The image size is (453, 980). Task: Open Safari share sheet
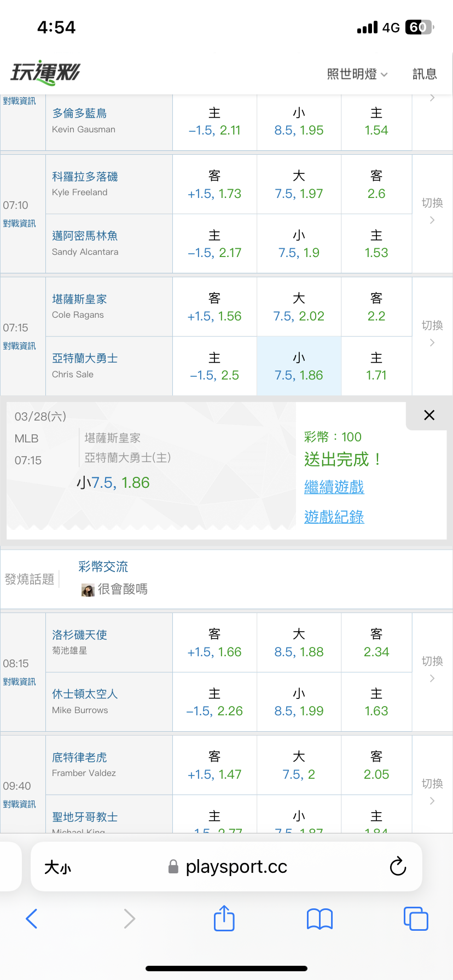[x=224, y=918]
